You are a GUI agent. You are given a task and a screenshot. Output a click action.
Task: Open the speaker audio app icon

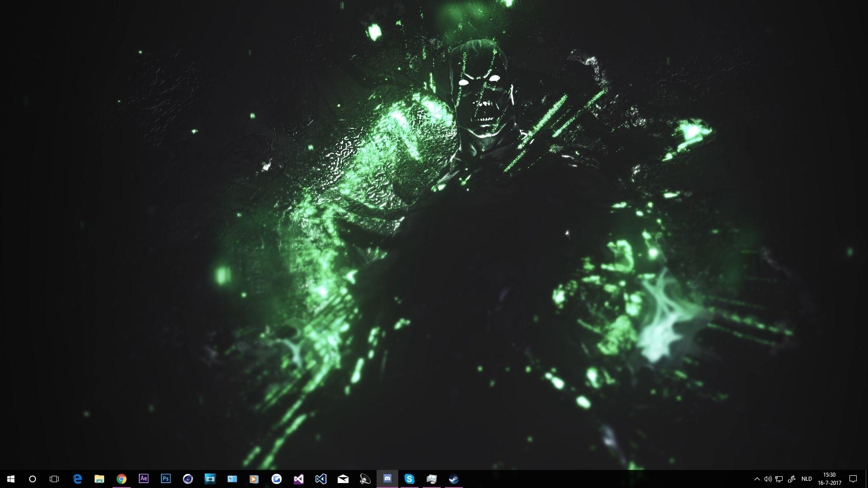click(x=365, y=479)
